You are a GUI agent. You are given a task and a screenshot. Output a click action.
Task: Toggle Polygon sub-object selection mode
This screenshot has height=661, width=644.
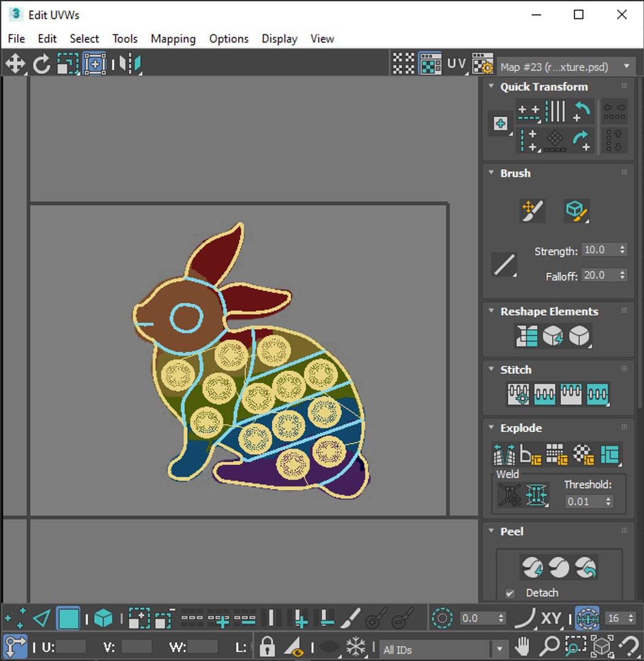coord(69,618)
